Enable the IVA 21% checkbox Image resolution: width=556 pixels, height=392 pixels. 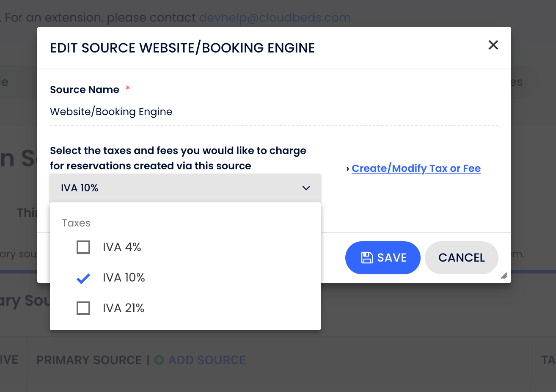pos(83,308)
